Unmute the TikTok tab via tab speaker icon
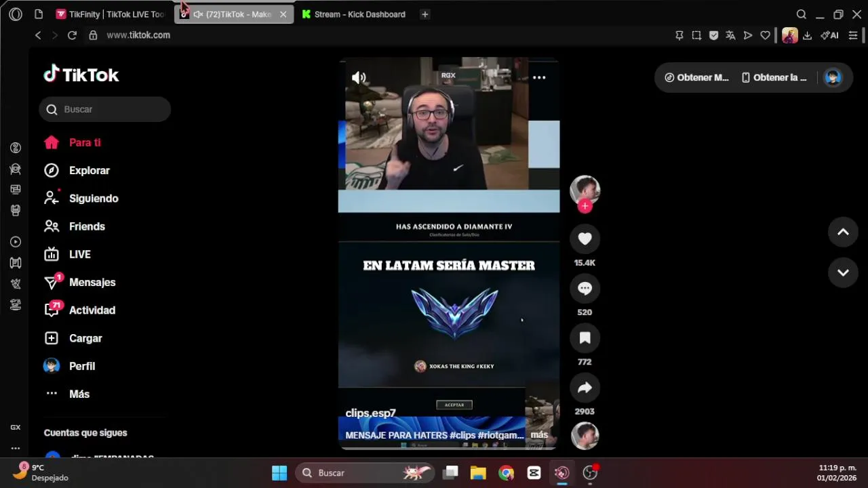The image size is (868, 488). point(198,14)
